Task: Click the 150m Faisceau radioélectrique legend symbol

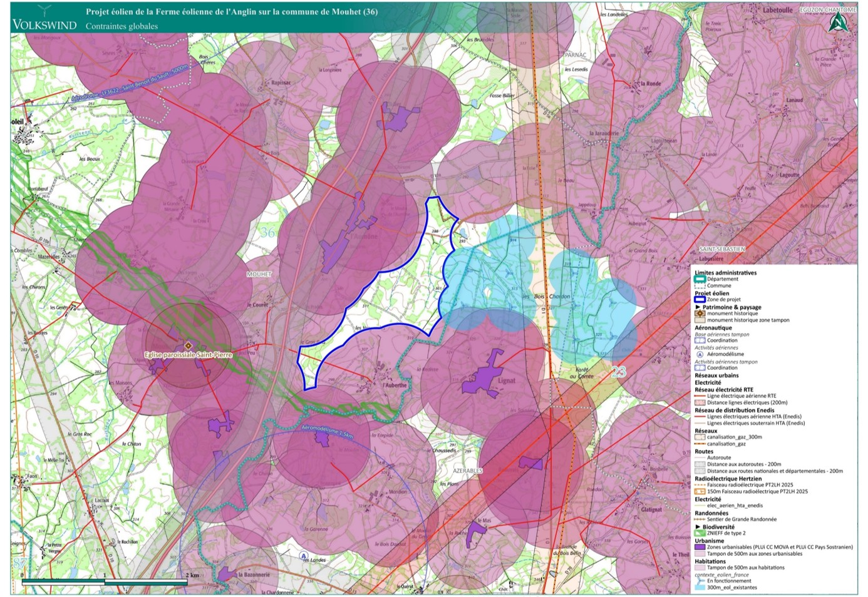Action: (700, 492)
